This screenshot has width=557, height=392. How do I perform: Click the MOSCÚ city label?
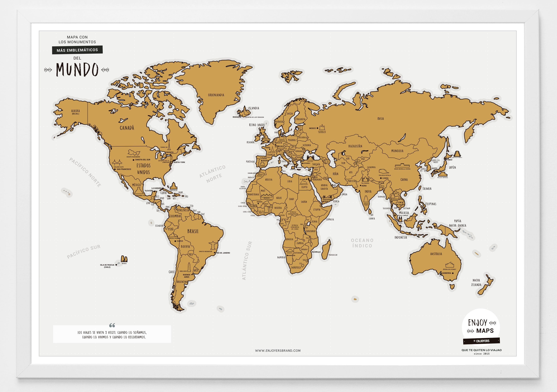(x=312, y=128)
